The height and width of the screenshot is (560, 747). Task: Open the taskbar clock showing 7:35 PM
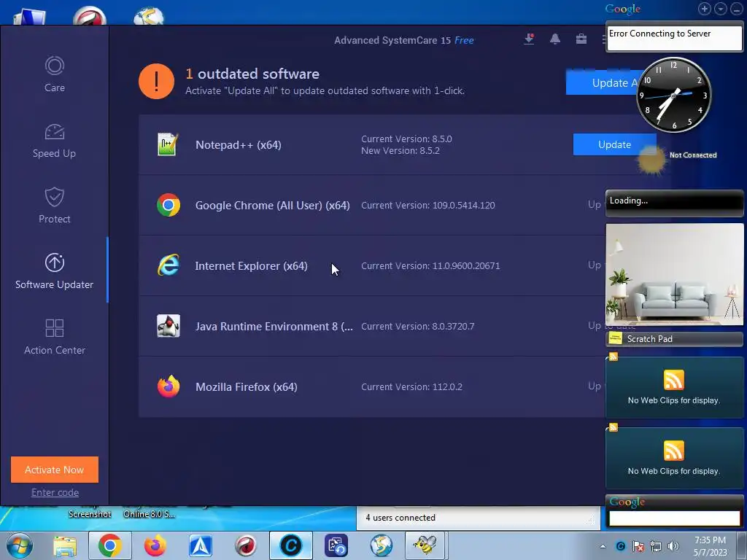point(711,546)
